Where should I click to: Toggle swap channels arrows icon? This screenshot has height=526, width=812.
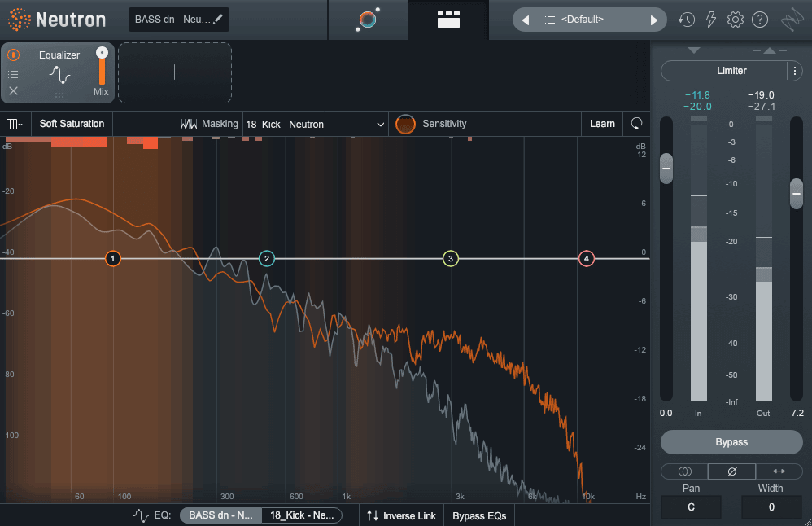click(779, 471)
